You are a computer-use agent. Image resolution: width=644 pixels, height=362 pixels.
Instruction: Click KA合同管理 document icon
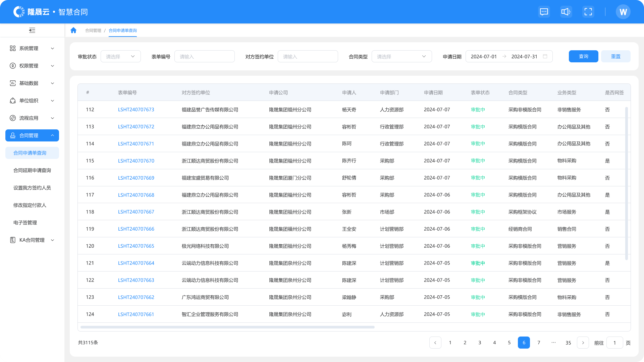click(x=13, y=240)
